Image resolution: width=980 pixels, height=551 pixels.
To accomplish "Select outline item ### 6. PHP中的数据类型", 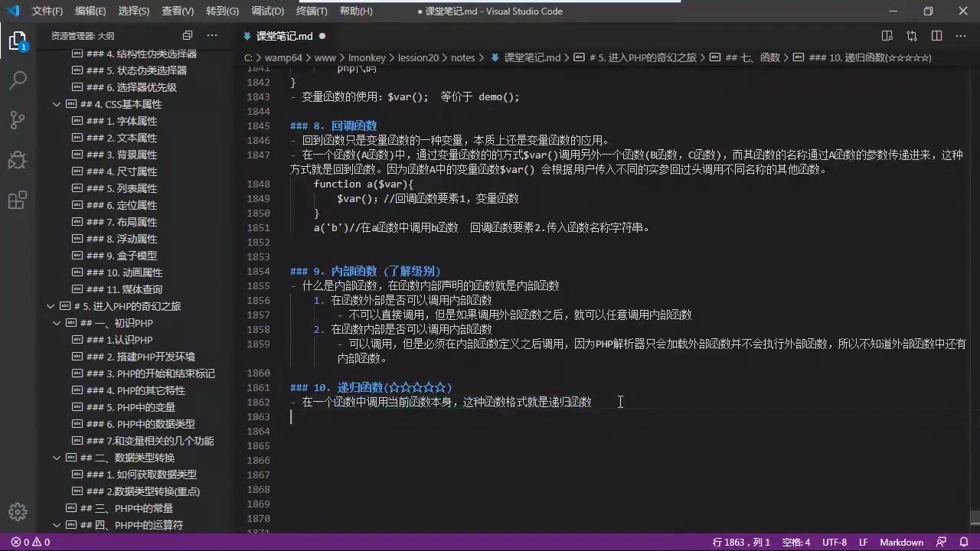I will pyautogui.click(x=141, y=424).
